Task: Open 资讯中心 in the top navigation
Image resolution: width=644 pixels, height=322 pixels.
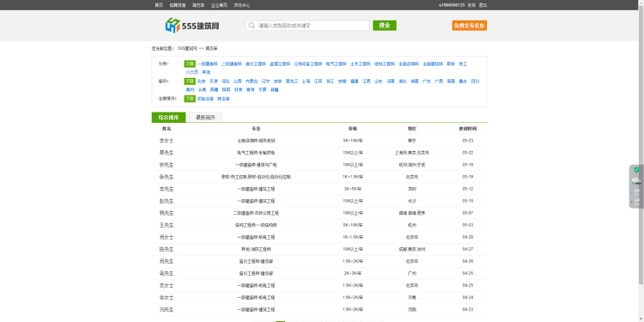Action: click(242, 5)
